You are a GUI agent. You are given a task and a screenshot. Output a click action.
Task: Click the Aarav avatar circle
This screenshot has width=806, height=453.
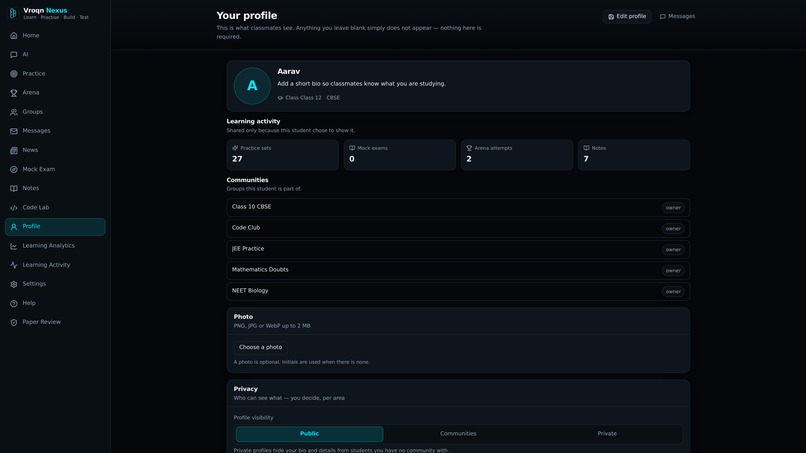[x=252, y=86]
